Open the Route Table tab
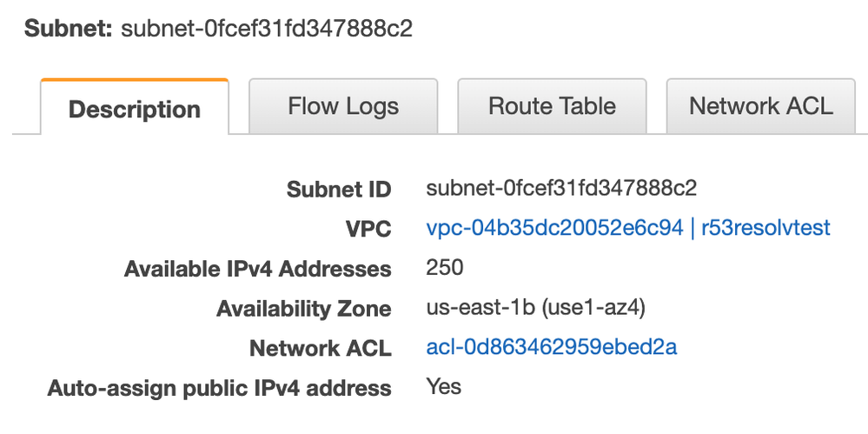This screenshot has height=434, width=868. click(552, 106)
